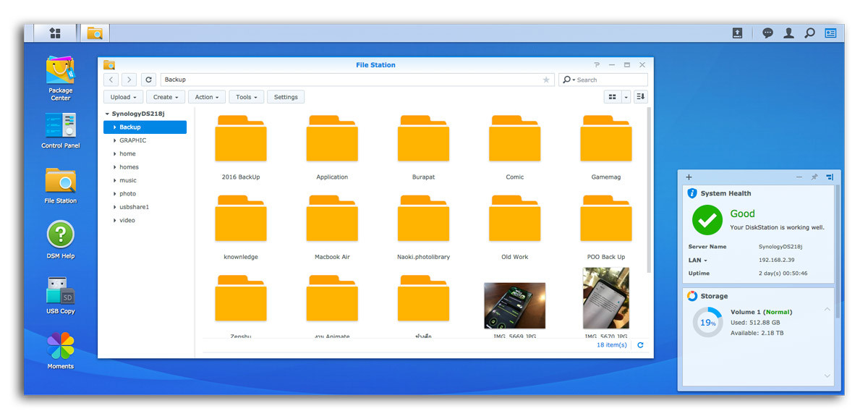Select the knowledge folder
The width and height of the screenshot is (868, 419).
coord(241,227)
